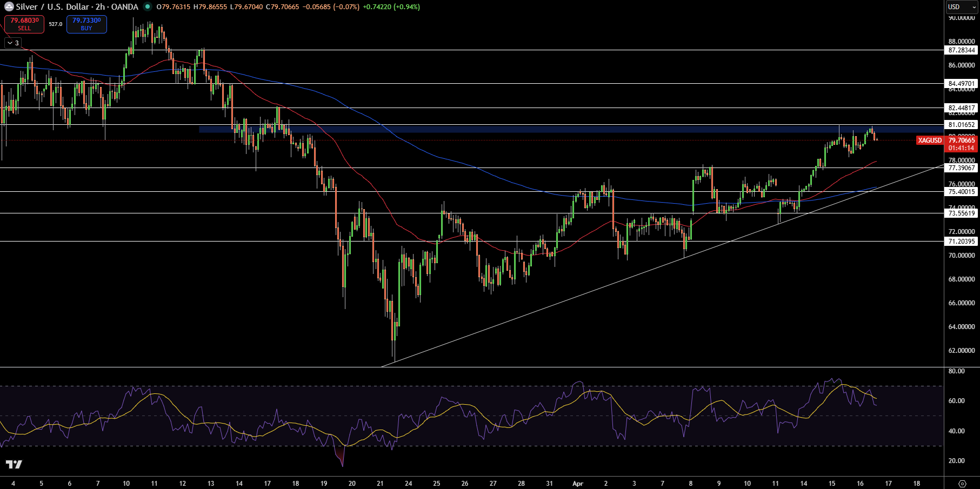This screenshot has height=489, width=980.
Task: Click the 20.00 RSI scale label
Action: (x=957, y=461)
